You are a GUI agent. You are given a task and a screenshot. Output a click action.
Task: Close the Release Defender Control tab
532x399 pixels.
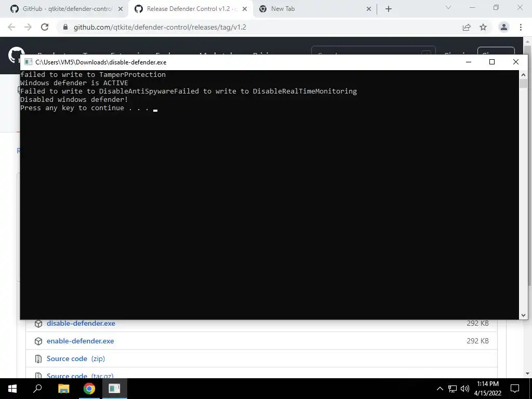coord(245,9)
